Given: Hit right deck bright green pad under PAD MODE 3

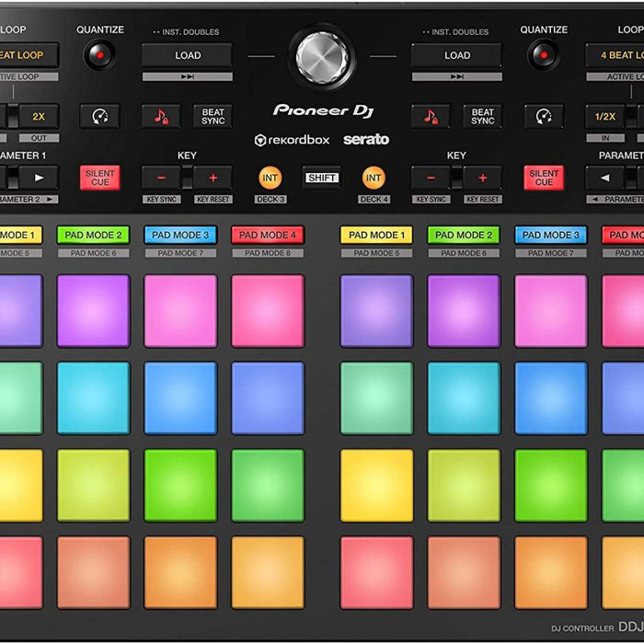Looking at the screenshot, I should (x=551, y=486).
